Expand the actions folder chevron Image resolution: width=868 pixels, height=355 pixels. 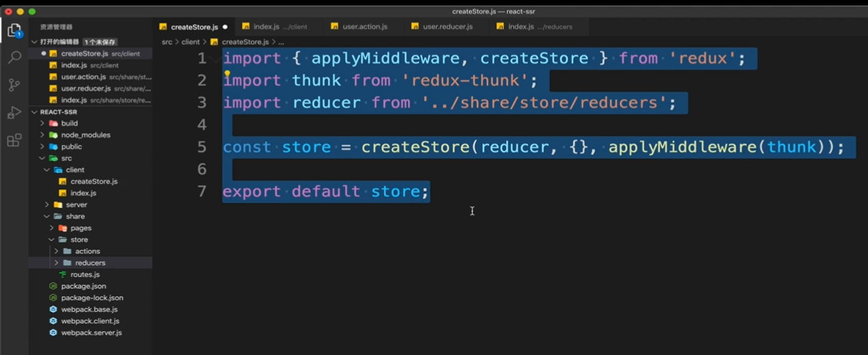[x=57, y=251]
